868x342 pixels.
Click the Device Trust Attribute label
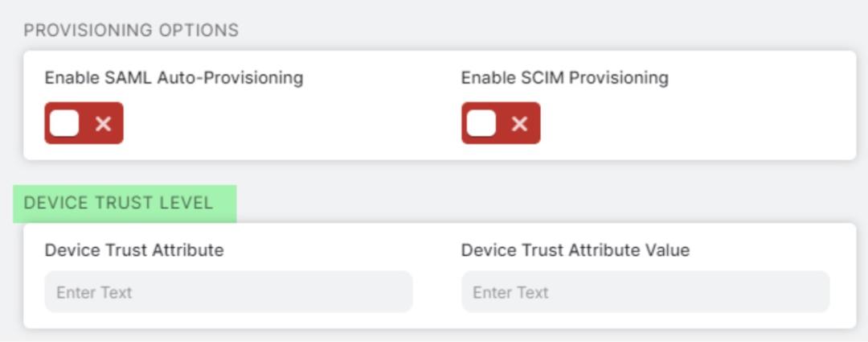134,250
